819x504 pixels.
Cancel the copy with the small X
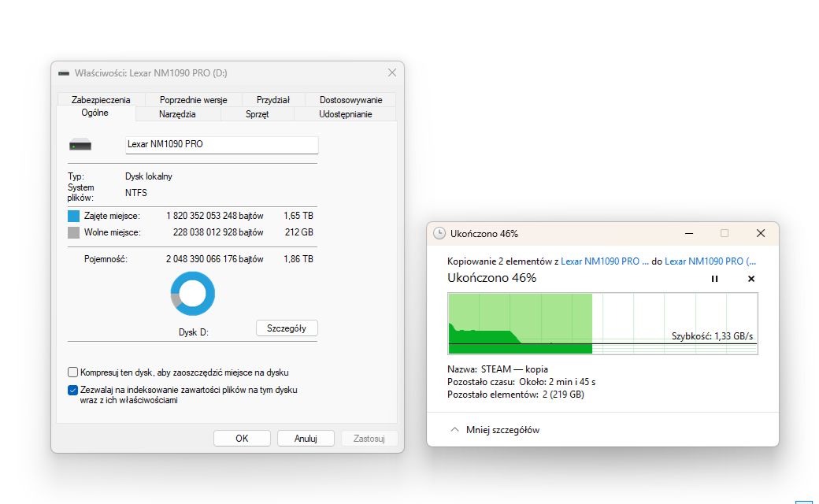[x=751, y=279]
